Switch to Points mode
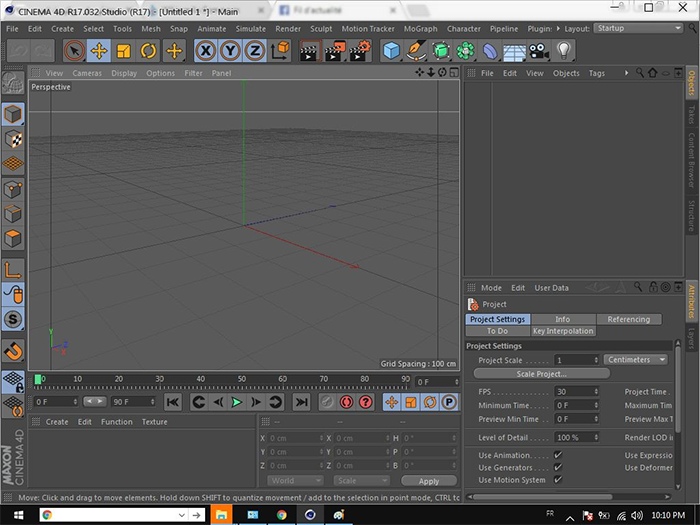 tap(12, 190)
